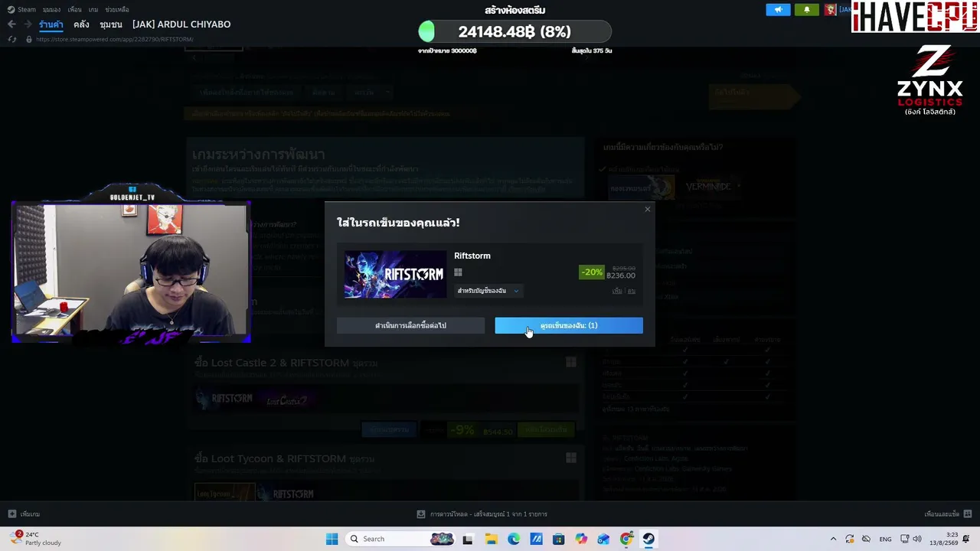Image resolution: width=980 pixels, height=551 pixels.
Task: Click the sync status icon in system tray
Action: (x=850, y=539)
